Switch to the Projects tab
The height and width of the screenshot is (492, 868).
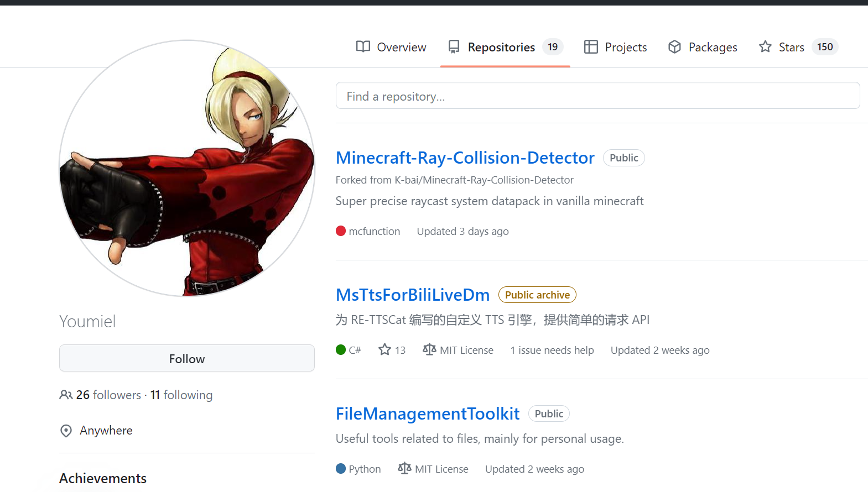[x=615, y=47]
